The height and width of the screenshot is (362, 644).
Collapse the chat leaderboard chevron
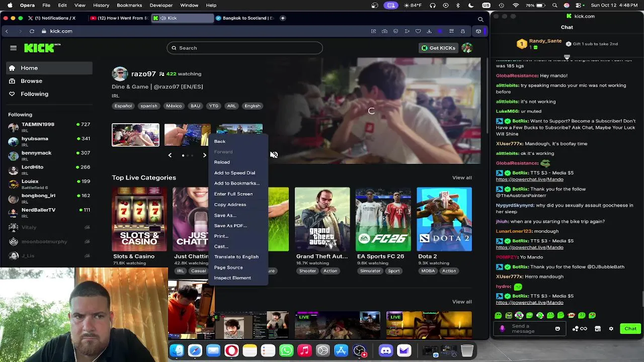(567, 57)
